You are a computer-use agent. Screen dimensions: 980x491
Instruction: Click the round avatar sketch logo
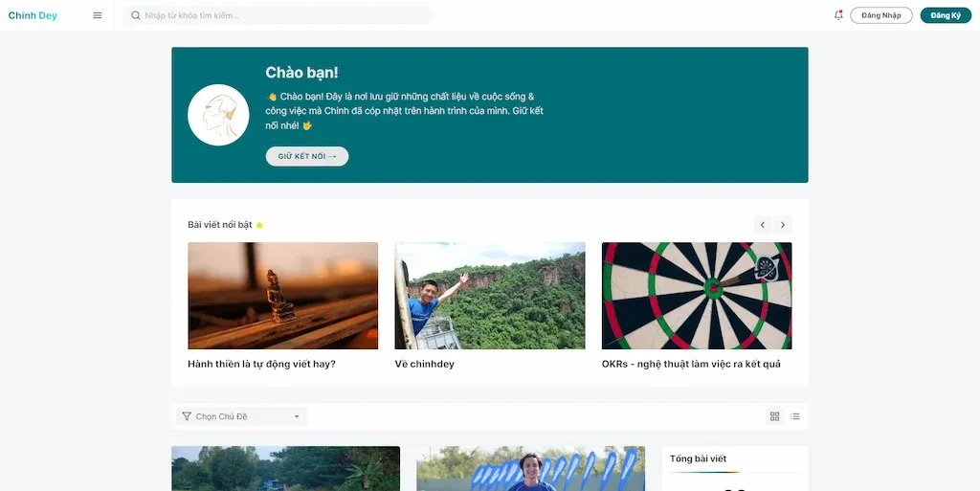218,115
